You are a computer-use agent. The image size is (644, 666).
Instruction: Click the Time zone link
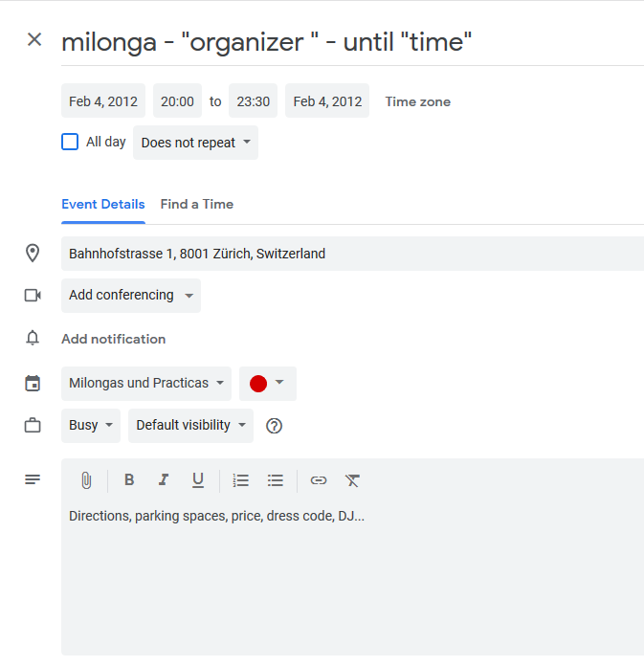418,102
